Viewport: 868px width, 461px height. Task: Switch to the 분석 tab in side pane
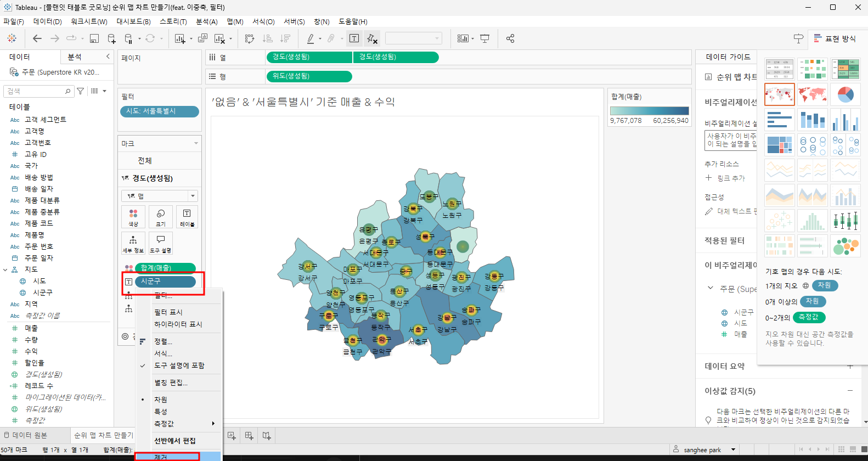[75, 57]
